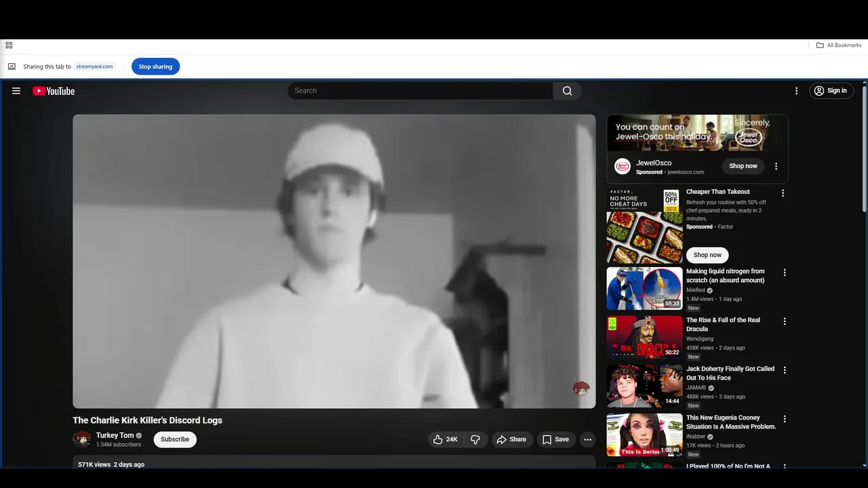Open more actions menu below the video
This screenshot has width=868, height=488.
587,439
